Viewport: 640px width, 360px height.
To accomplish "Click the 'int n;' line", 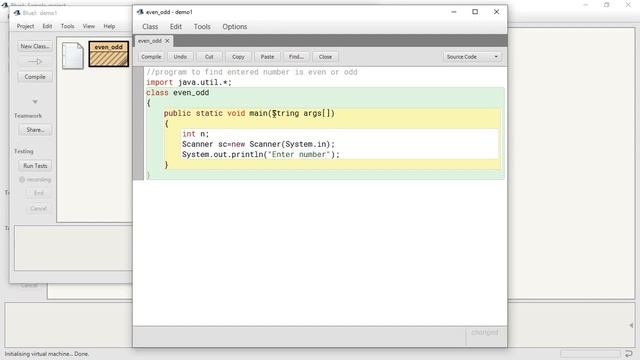I will (196, 134).
